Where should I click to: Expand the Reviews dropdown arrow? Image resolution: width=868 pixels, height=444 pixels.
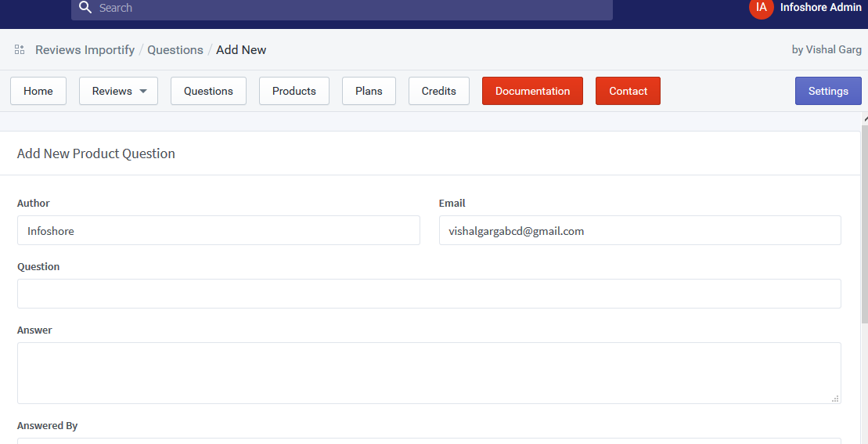pyautogui.click(x=142, y=92)
